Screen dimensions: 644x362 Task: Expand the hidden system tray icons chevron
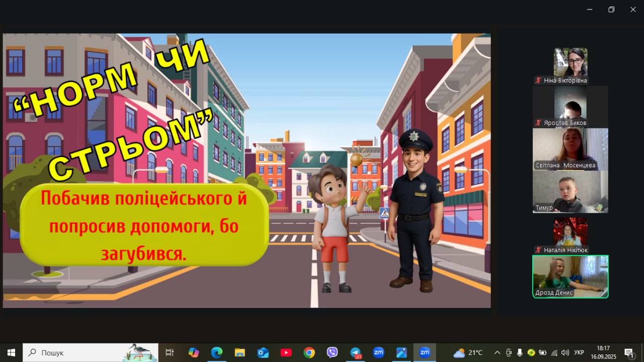(497, 352)
